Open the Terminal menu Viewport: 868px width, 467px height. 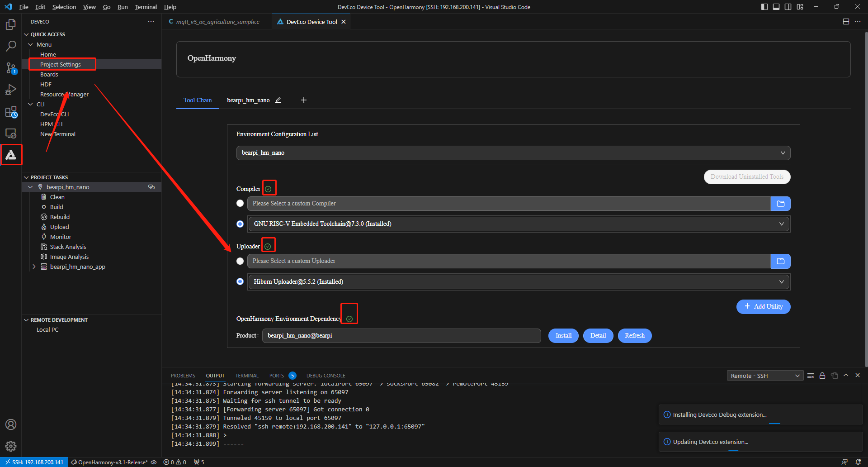pos(146,7)
